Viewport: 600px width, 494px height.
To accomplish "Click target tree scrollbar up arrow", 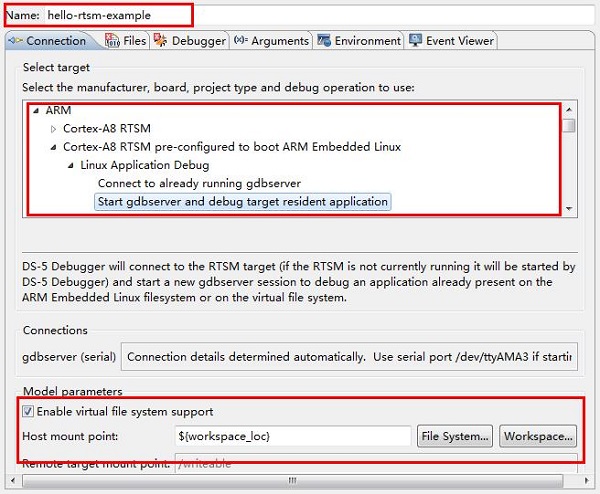I will point(569,110).
